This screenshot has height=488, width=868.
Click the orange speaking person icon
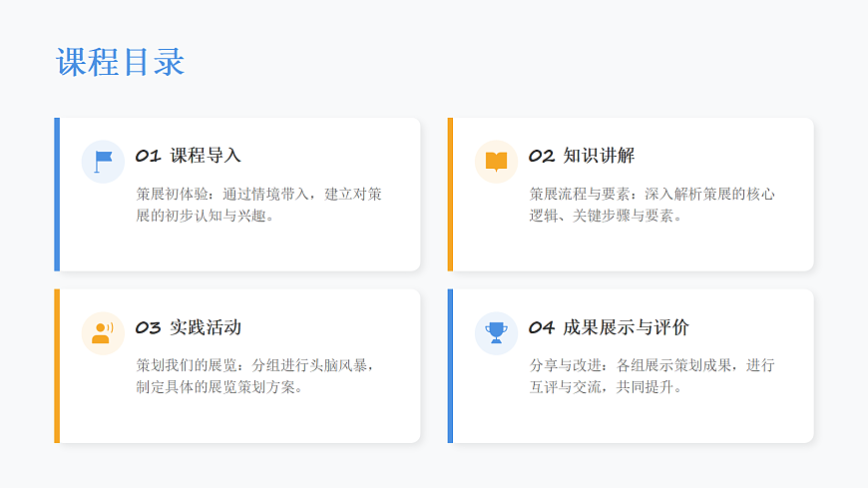103,332
